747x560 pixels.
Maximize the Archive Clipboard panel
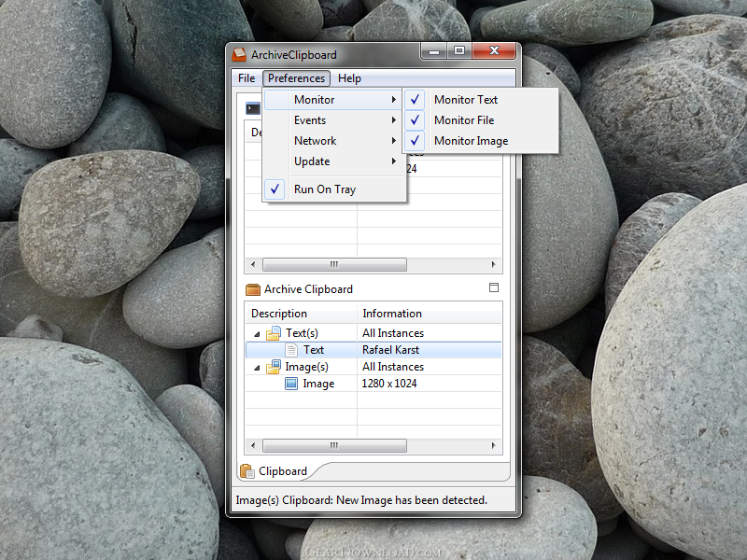click(x=494, y=287)
